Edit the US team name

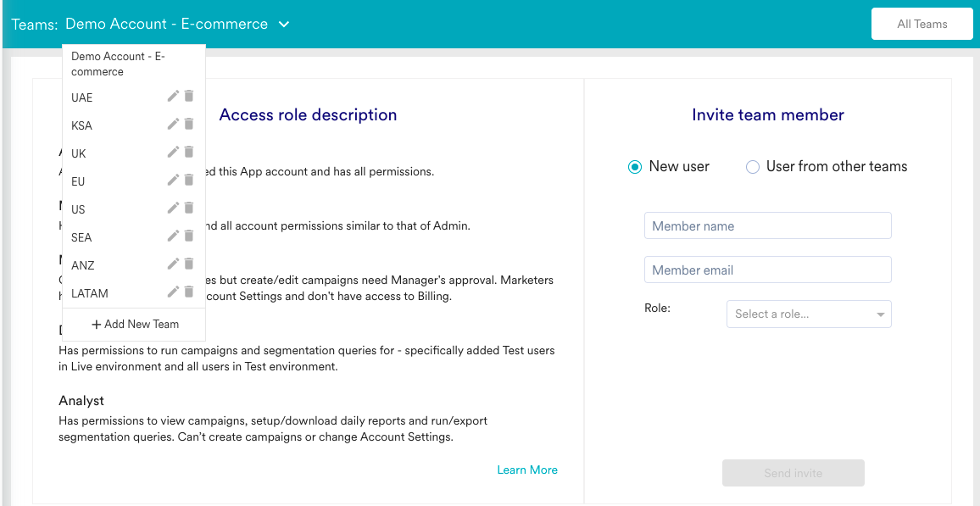pos(173,208)
